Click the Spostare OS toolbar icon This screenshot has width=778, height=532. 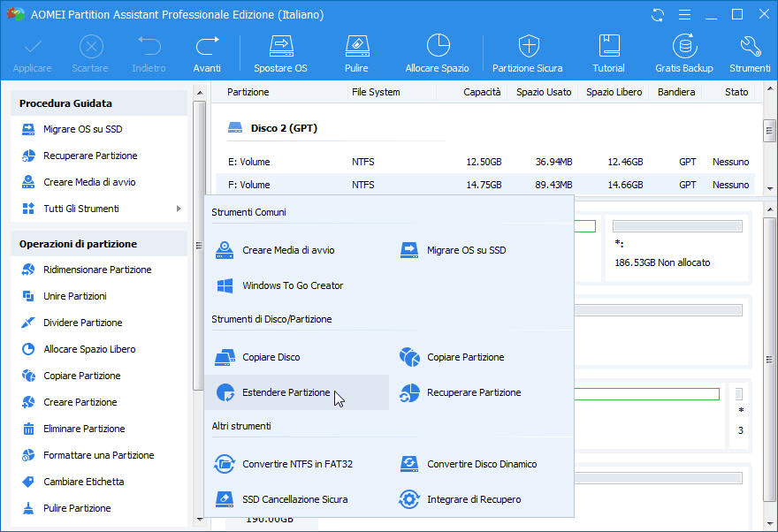280,47
